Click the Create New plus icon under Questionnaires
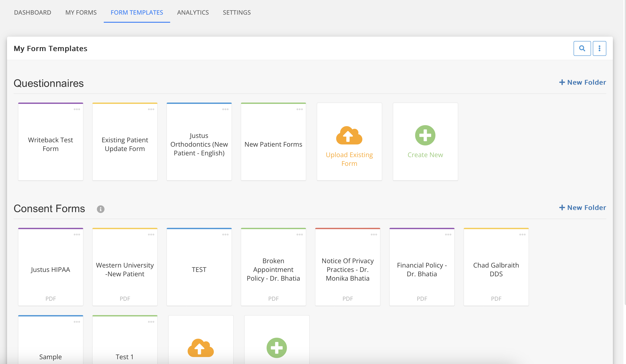 click(x=425, y=135)
